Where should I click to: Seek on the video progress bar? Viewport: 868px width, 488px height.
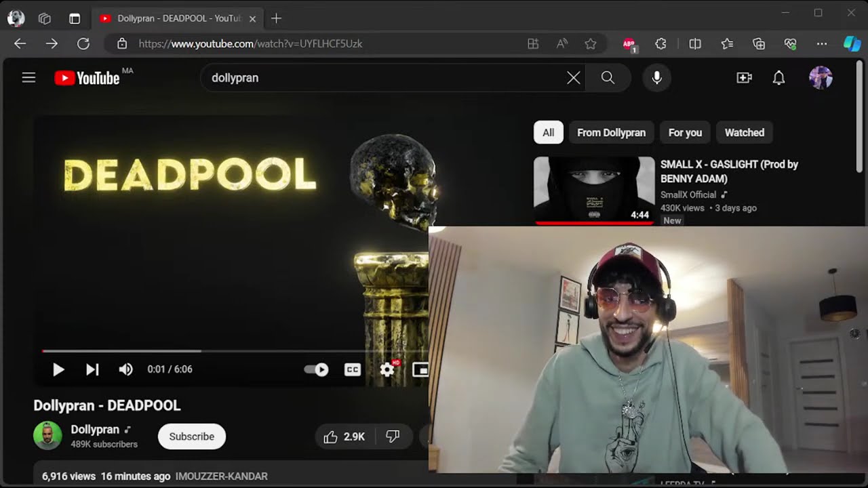[x=235, y=351]
